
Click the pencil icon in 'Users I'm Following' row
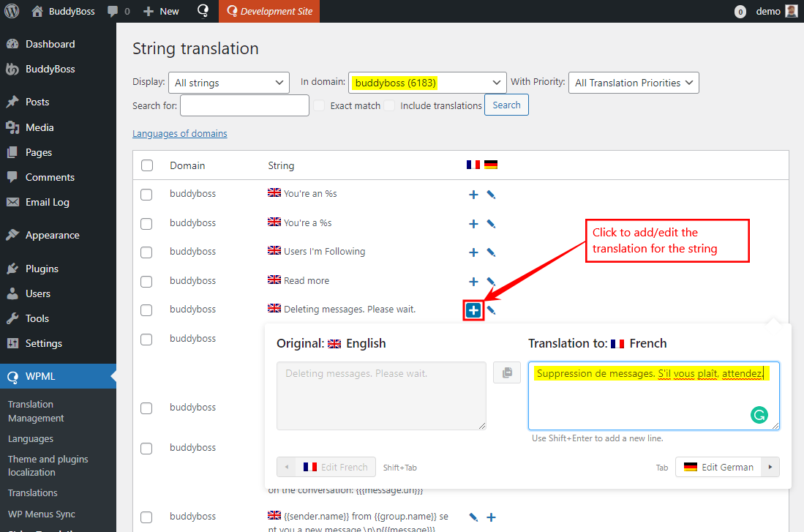click(491, 252)
